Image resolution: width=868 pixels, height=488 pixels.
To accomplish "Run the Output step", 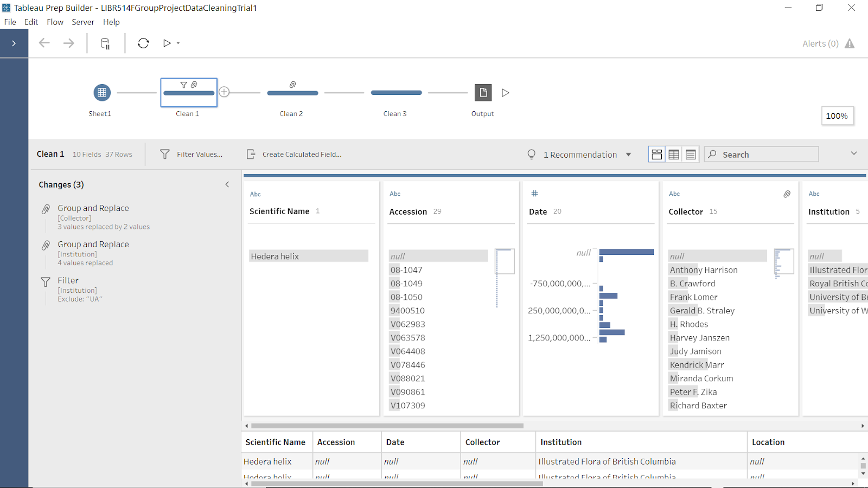I will coord(505,93).
